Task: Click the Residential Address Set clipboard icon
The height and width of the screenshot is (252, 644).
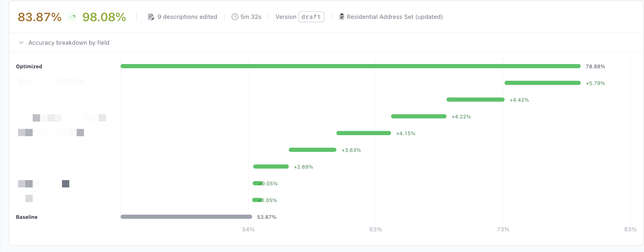Action: (342, 17)
